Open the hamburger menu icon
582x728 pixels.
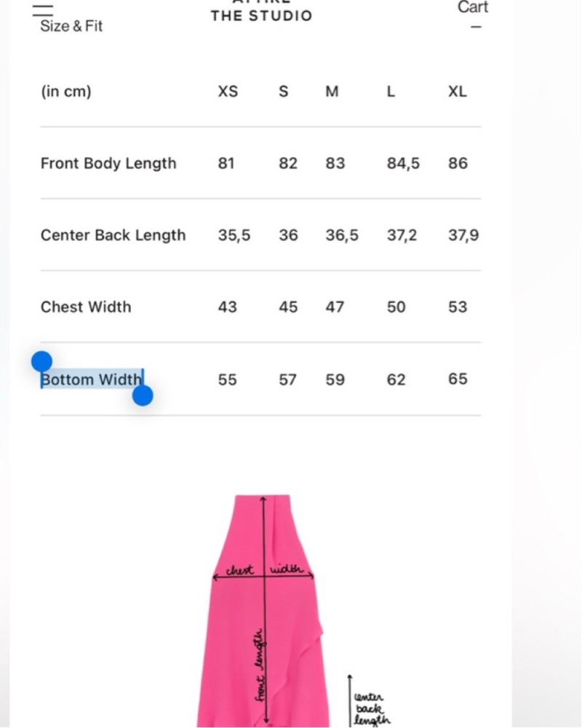[43, 10]
